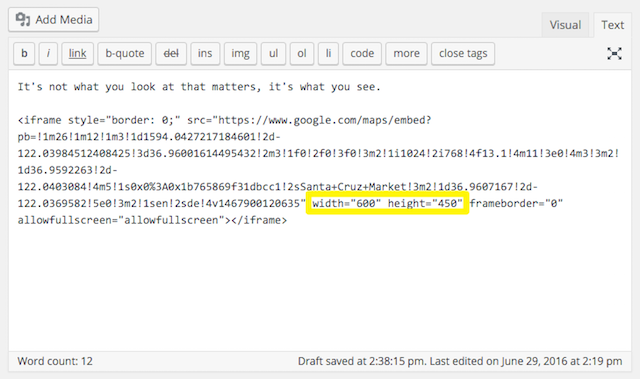Insert inserted-text tag using ins button
Image resolution: width=640 pixels, height=379 pixels.
205,53
